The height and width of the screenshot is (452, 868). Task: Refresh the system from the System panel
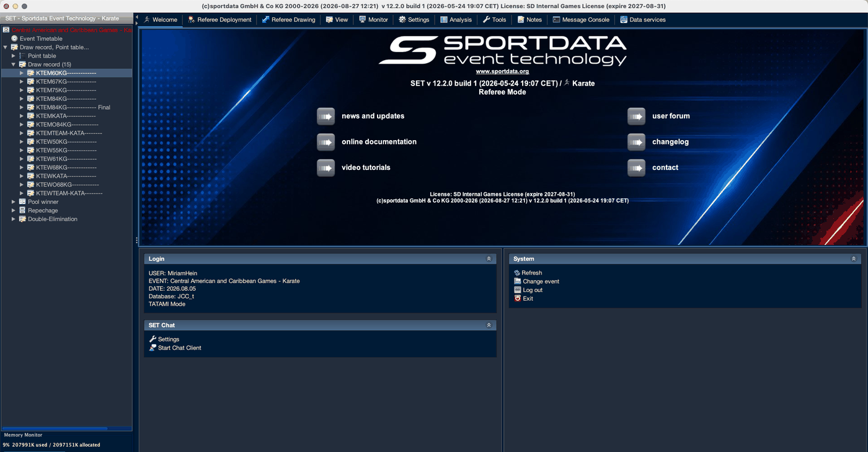(528, 273)
